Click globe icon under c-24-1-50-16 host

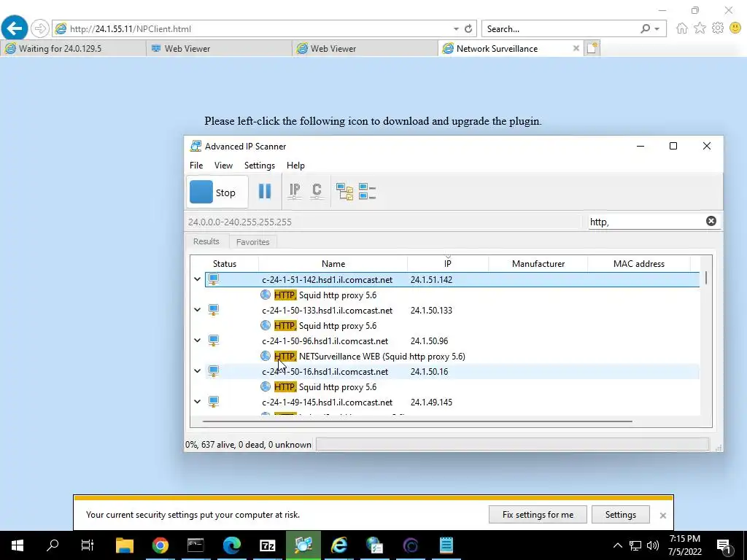266,386
